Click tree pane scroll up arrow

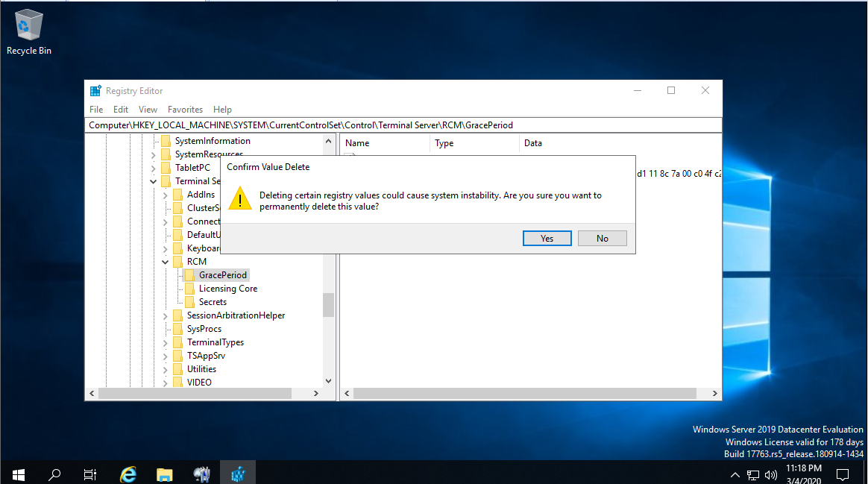(328, 141)
